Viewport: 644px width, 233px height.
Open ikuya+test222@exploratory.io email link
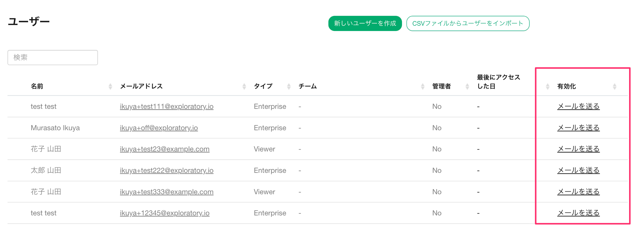click(x=167, y=170)
